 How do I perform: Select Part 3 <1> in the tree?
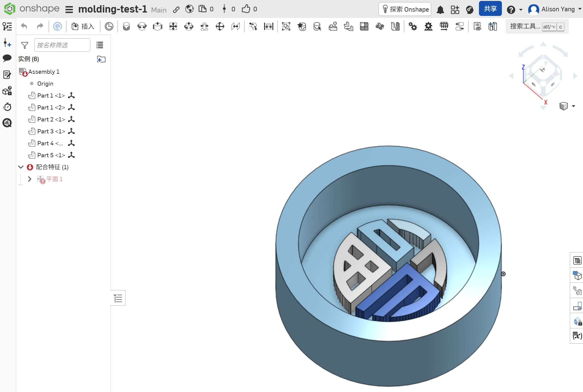coord(51,131)
